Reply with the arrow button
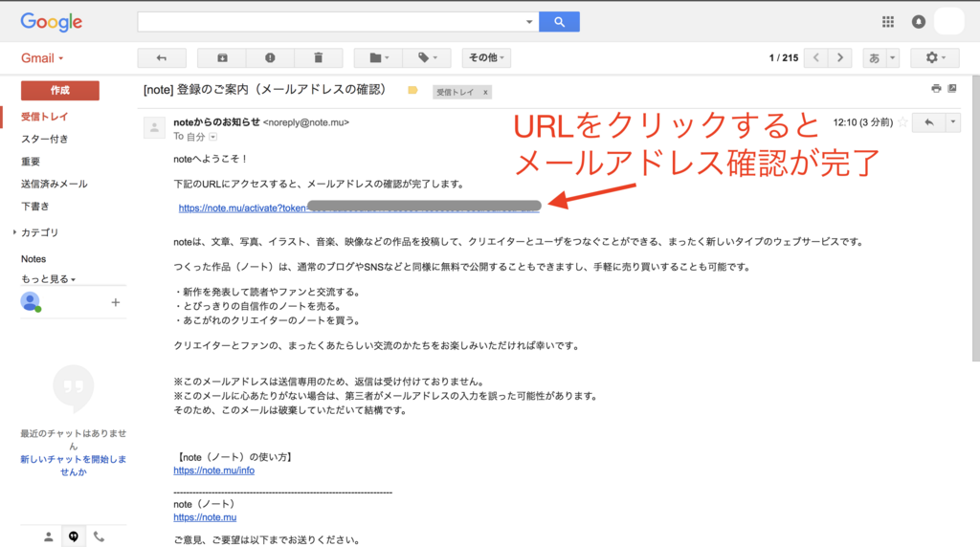 tap(929, 122)
